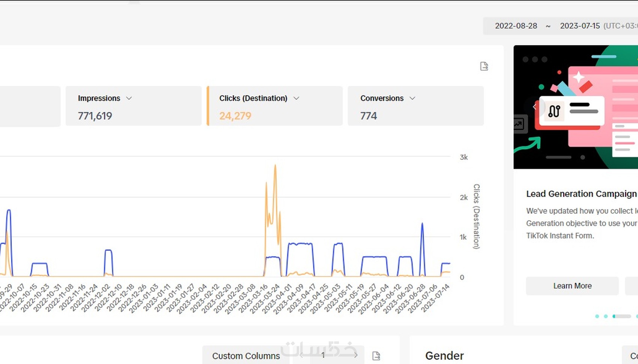Jump to second promo slide dot
638x364 pixels.
point(606,316)
